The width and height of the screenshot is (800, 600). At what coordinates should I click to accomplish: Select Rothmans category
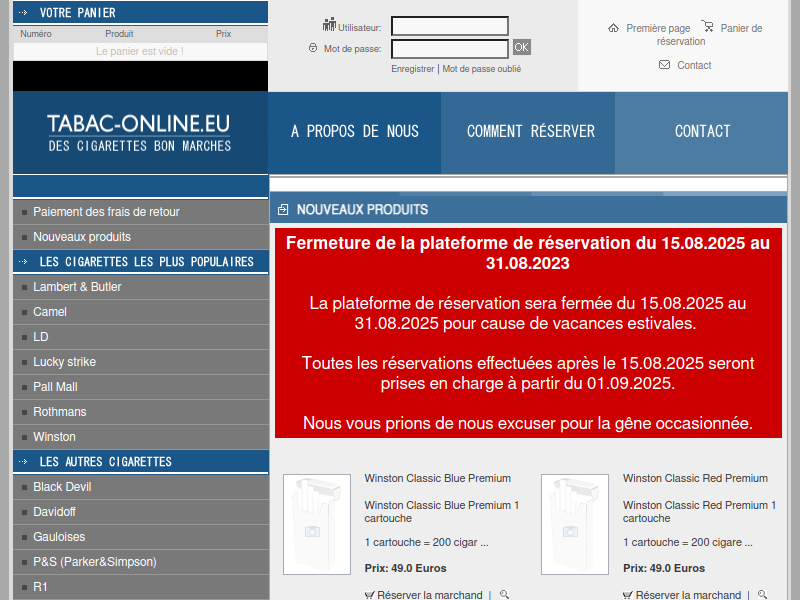(141, 412)
